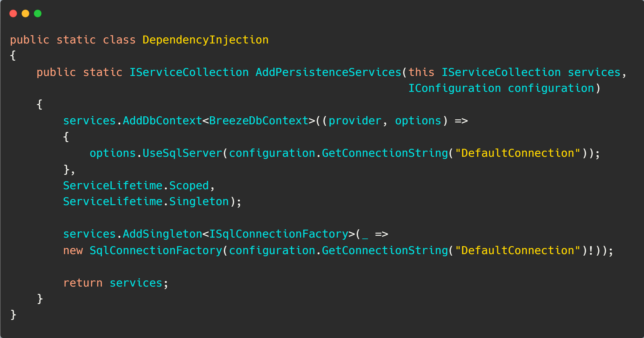The height and width of the screenshot is (338, 644).
Task: Select the IConfiguration parameter type
Action: coord(455,88)
